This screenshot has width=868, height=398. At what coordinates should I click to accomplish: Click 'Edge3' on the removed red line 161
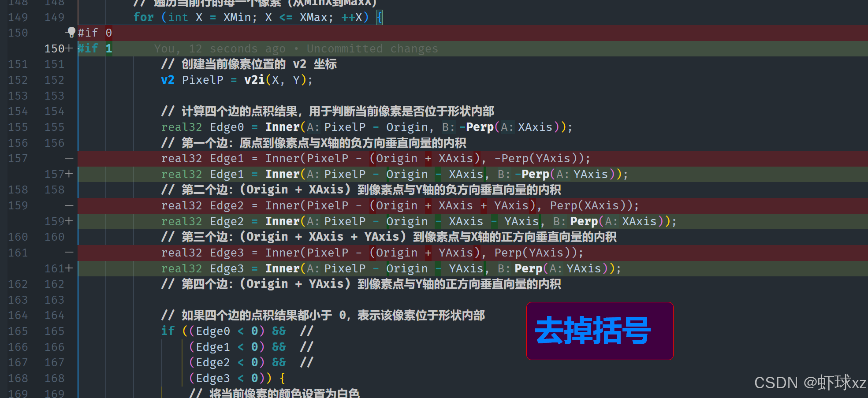pyautogui.click(x=227, y=253)
